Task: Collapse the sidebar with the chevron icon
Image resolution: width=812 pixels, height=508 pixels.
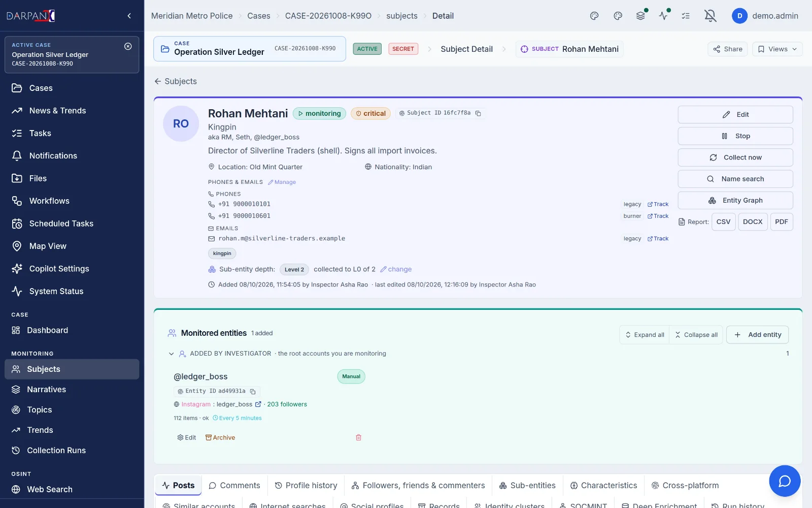Action: (x=129, y=16)
